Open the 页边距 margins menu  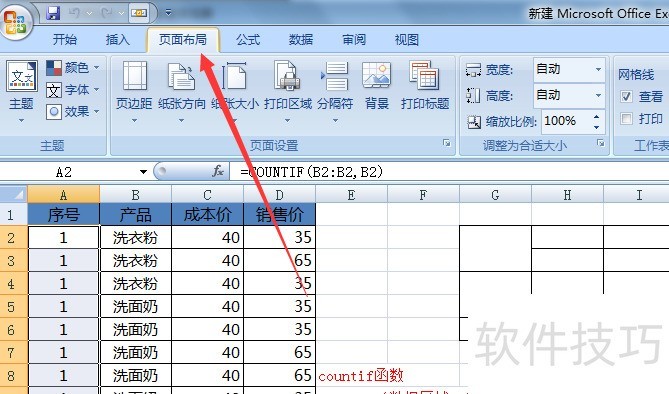coord(134,91)
